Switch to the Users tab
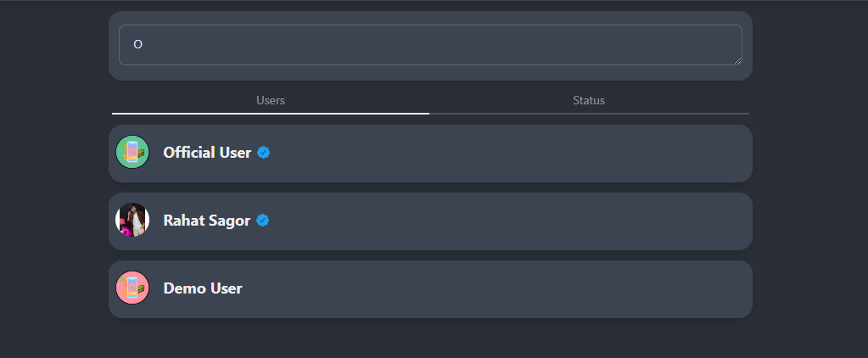Viewport: 868px width, 358px height. click(x=271, y=100)
